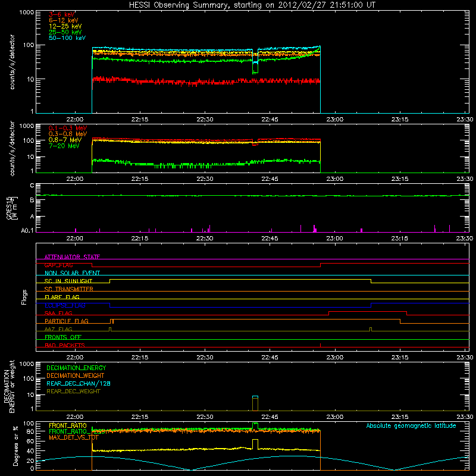Viewport: 476px width, 476px height.
Task: Click the SC_TRANSMITTER flag label
Action: pyautogui.click(x=69, y=289)
